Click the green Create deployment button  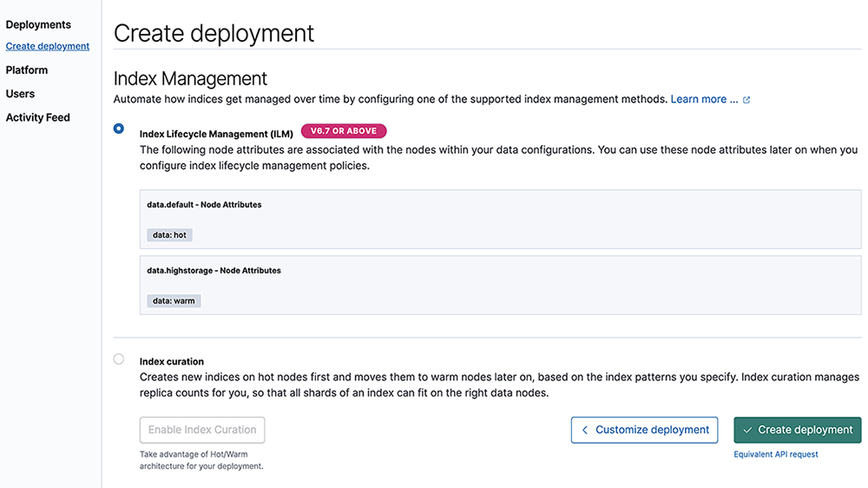coord(798,430)
